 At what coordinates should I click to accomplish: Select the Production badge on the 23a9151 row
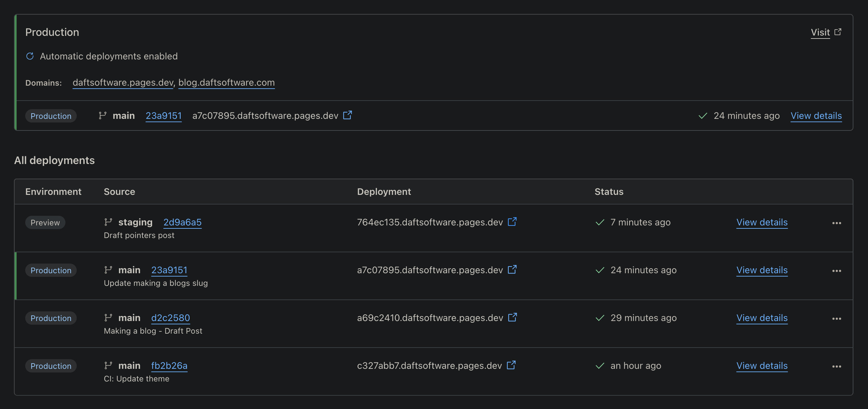point(51,270)
